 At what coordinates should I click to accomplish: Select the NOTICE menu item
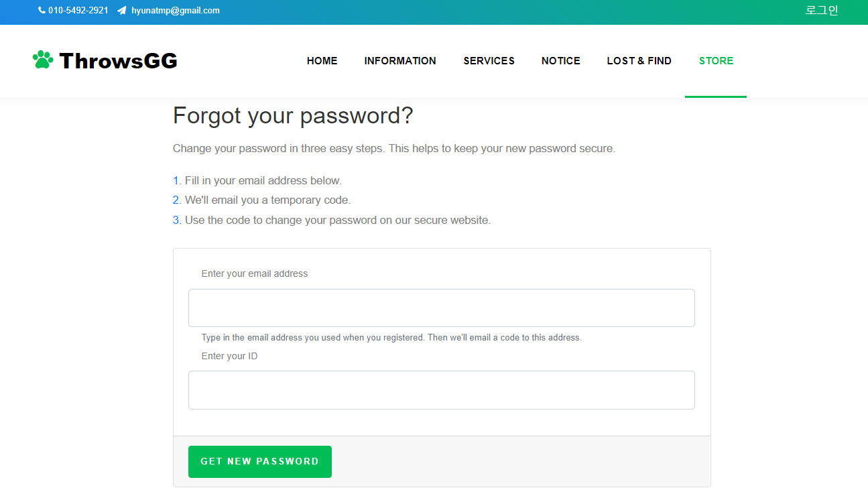click(561, 61)
